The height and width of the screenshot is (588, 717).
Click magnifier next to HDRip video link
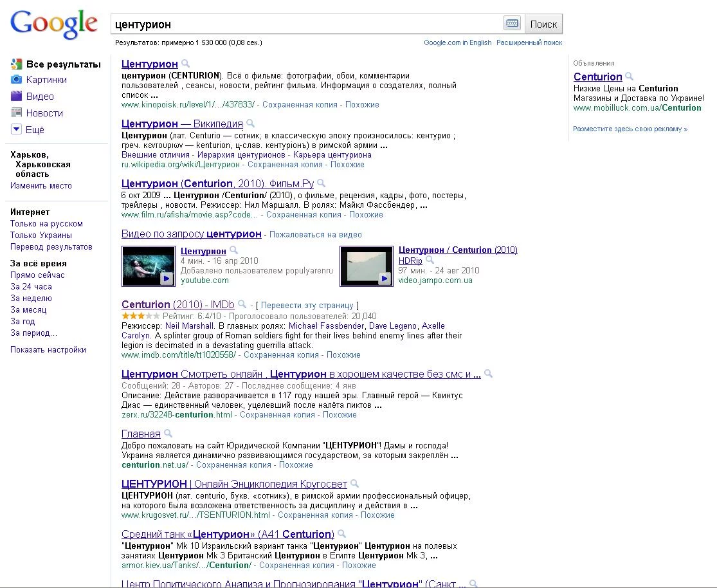coord(430,260)
